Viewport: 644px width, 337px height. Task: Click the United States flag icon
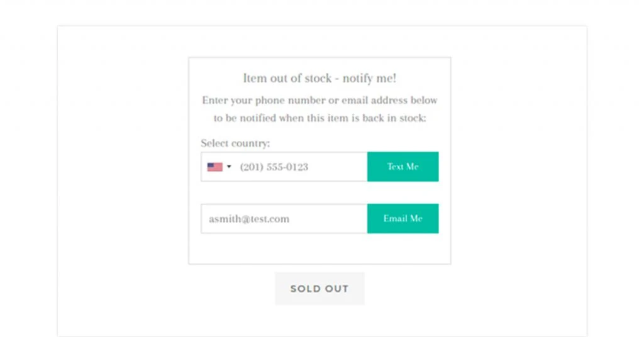pyautogui.click(x=215, y=167)
